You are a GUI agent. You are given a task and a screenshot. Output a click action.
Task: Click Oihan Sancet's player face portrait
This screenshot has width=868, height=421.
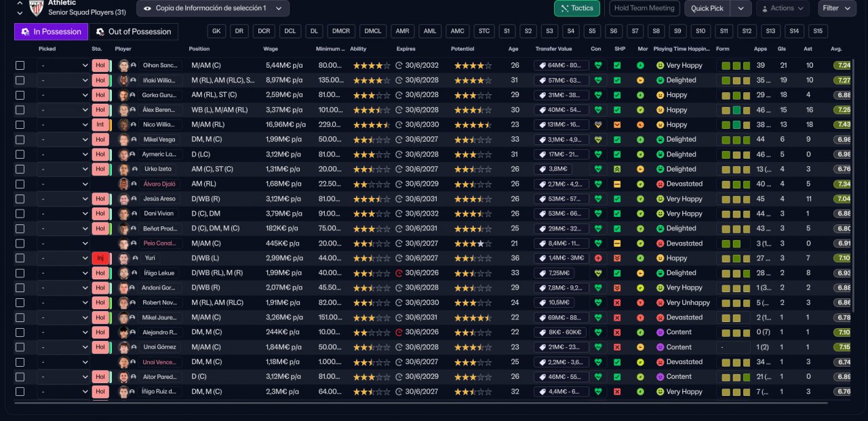point(123,66)
